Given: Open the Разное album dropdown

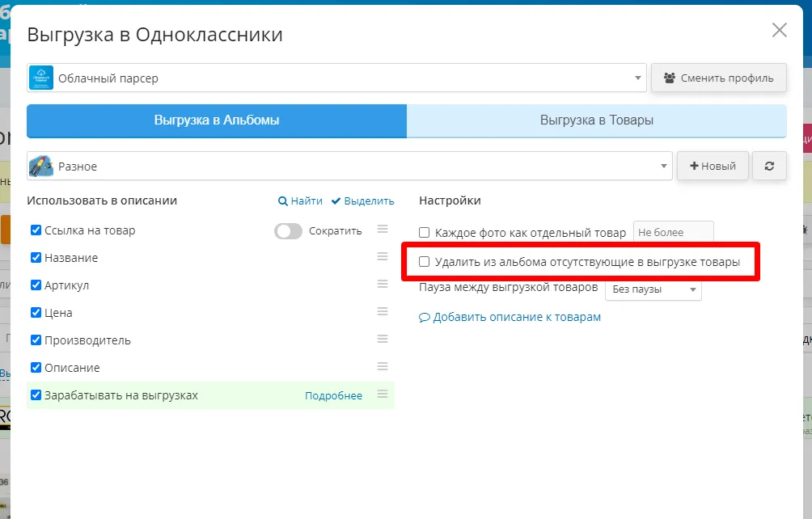Looking at the screenshot, I should click(x=349, y=166).
